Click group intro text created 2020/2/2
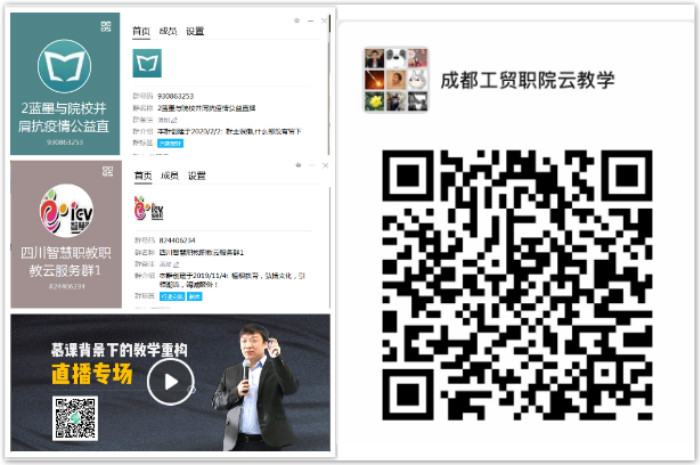Screen dimensions: 700x465 (x=229, y=131)
